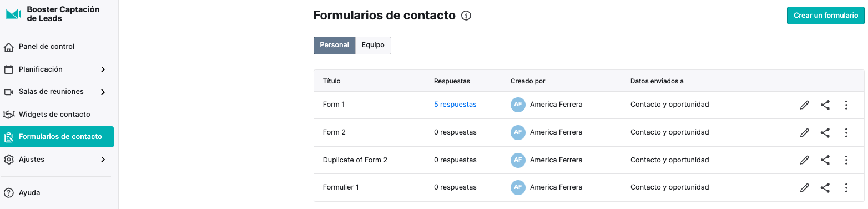Click the share icon for Form 2

coord(825,132)
